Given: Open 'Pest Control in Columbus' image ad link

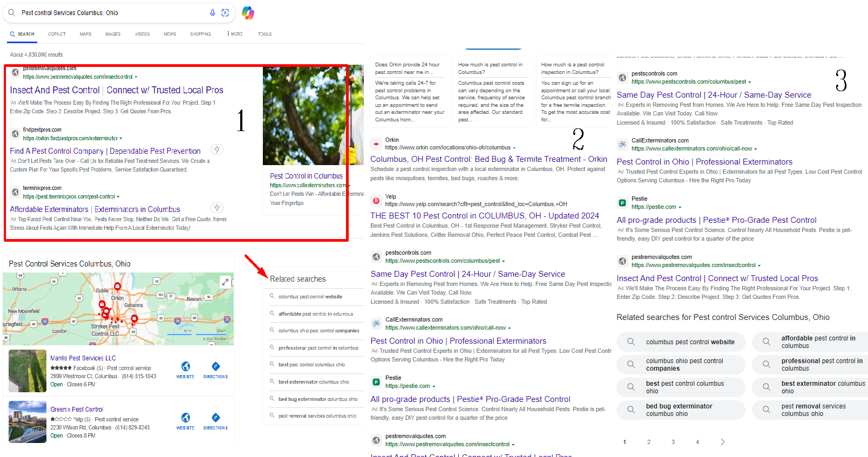Looking at the screenshot, I should [x=306, y=176].
